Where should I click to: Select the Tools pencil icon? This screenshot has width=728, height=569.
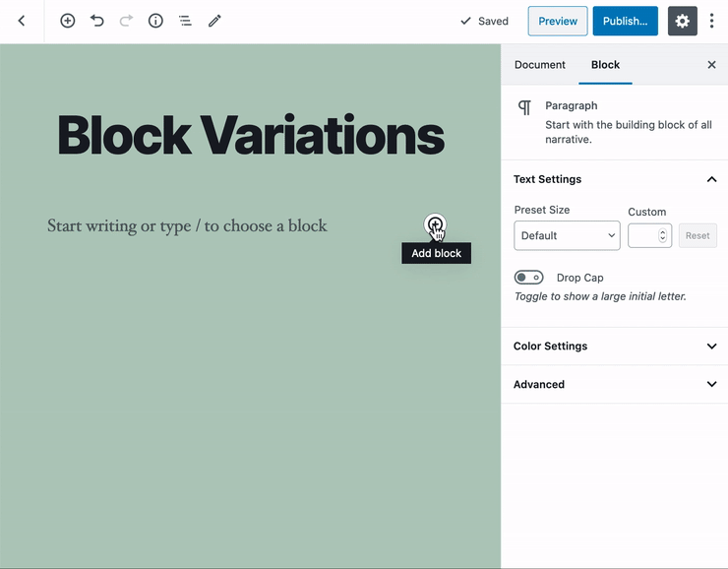click(214, 21)
